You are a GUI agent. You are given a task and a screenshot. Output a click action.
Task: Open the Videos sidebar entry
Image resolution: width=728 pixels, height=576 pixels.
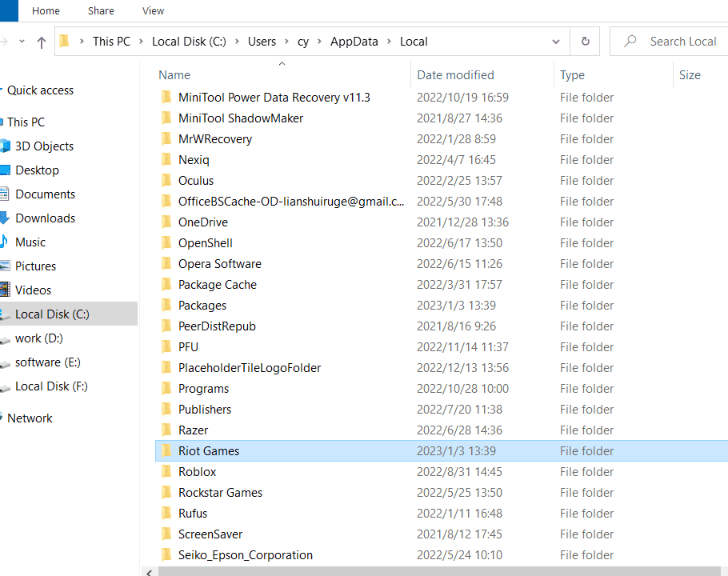tap(32, 290)
